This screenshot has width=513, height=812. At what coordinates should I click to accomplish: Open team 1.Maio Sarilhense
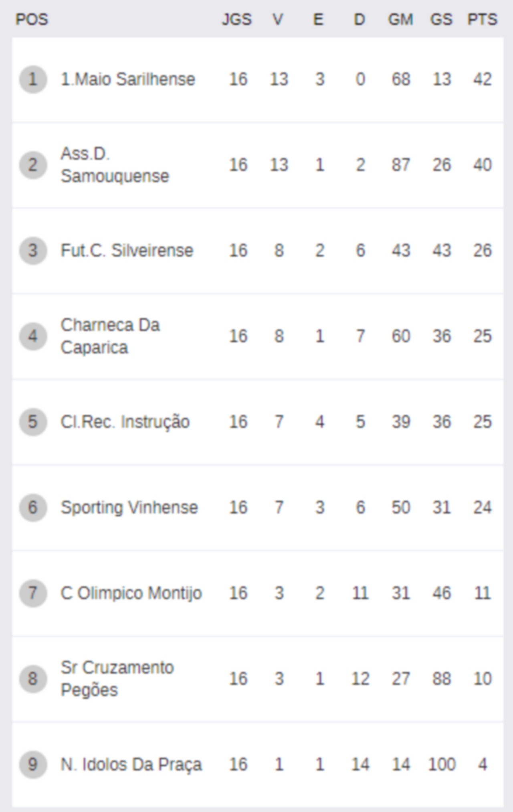pos(128,79)
